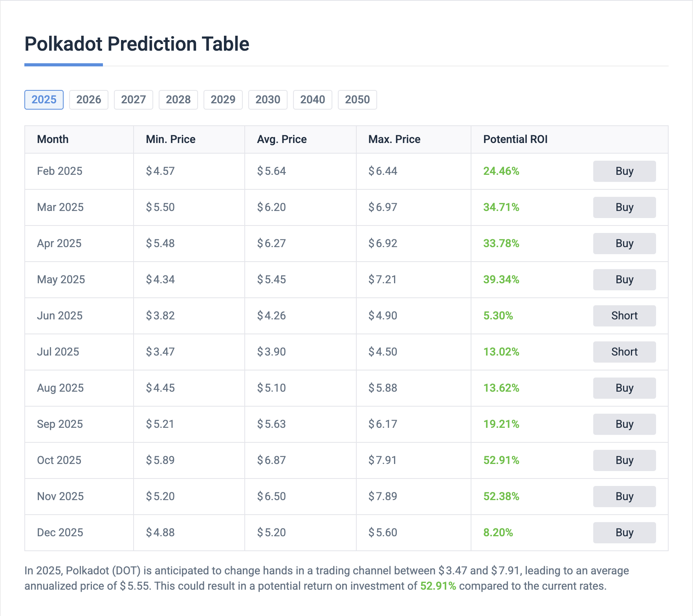Click the 24.46% ROI value
Image resolution: width=693 pixels, height=616 pixels.
(501, 171)
